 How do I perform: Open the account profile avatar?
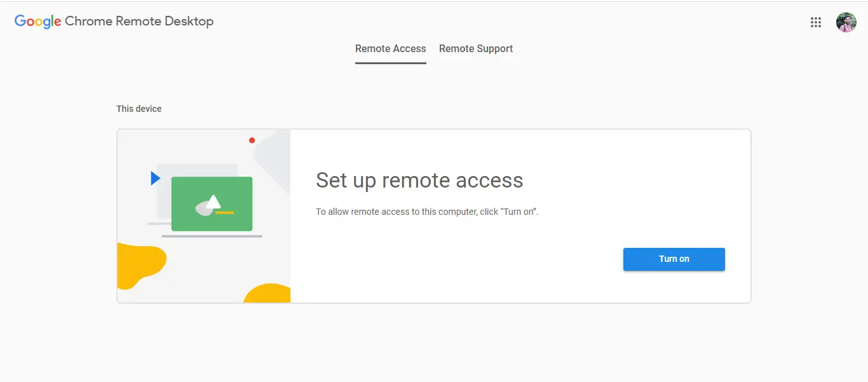pos(846,22)
